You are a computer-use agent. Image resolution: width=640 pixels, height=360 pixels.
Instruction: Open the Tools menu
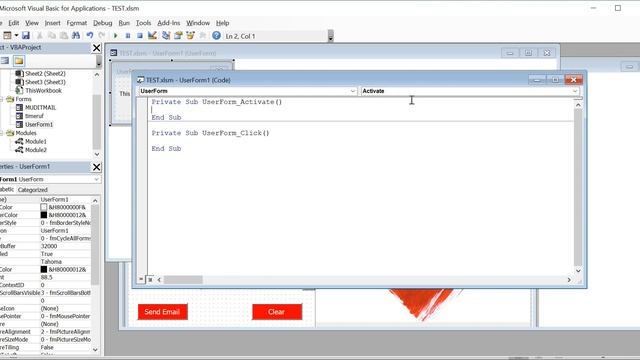(143, 23)
